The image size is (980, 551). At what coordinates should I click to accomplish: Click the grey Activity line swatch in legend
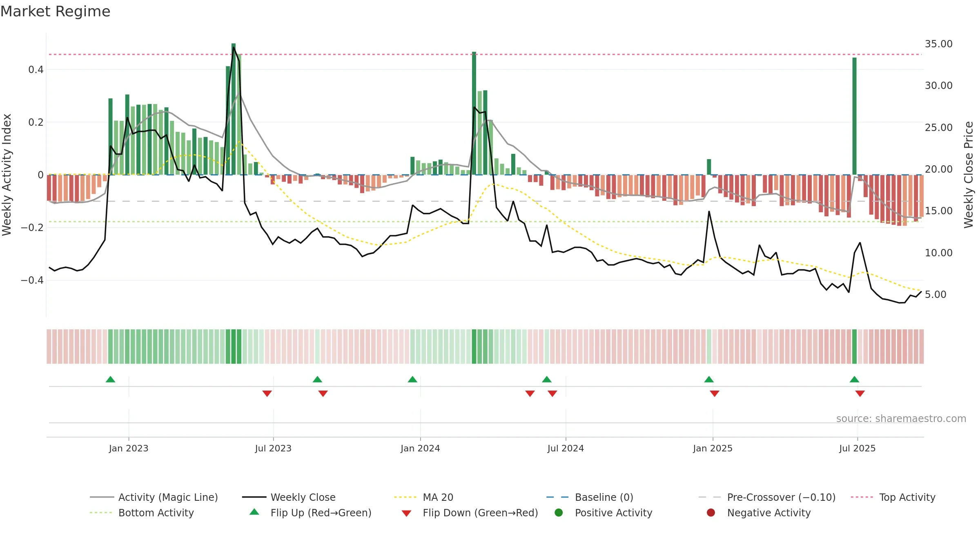coord(102,497)
